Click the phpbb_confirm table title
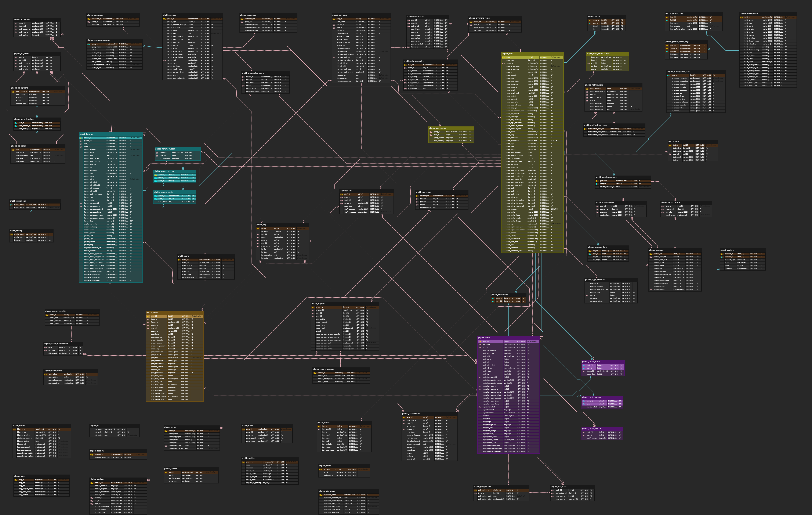This screenshot has height=515, width=812. pos(727,250)
